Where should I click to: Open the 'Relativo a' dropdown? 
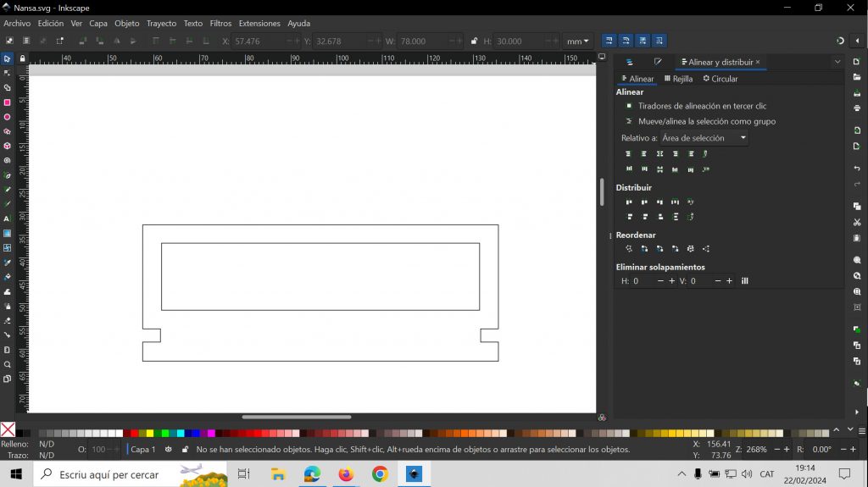coord(704,138)
